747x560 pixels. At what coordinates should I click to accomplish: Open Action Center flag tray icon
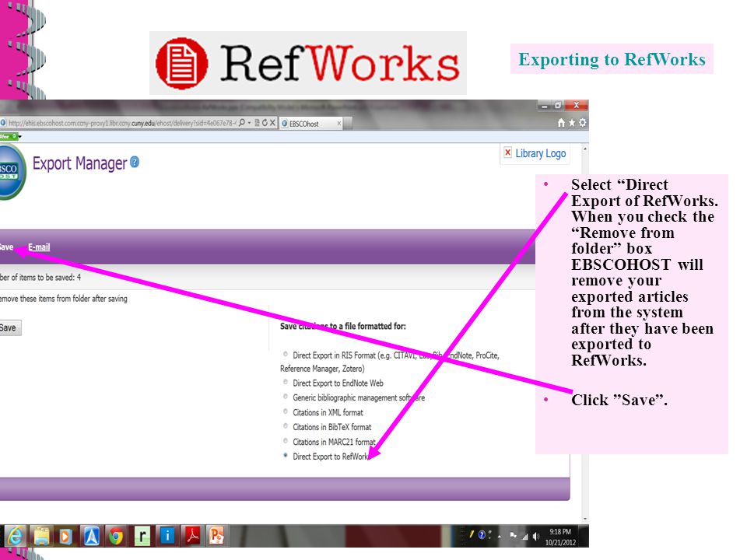coord(513,536)
